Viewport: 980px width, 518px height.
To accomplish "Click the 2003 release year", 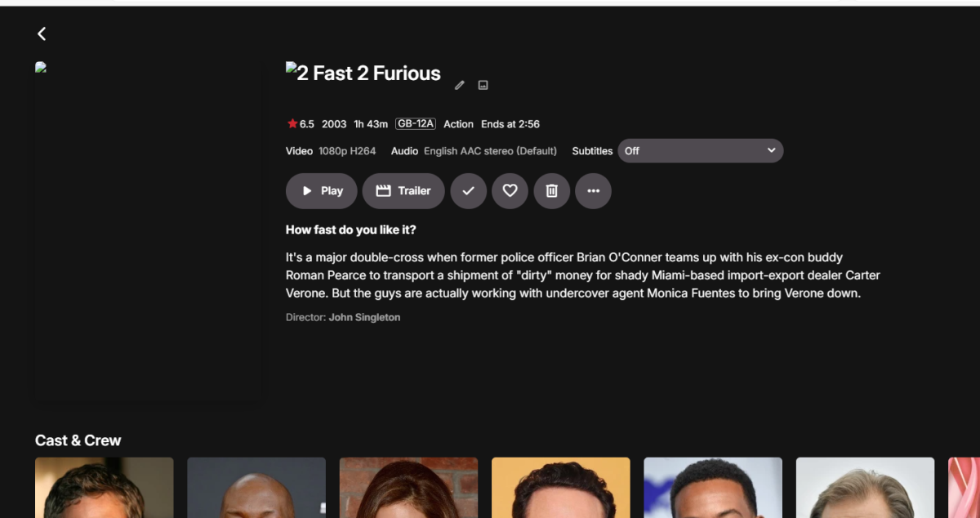I will click(x=334, y=124).
